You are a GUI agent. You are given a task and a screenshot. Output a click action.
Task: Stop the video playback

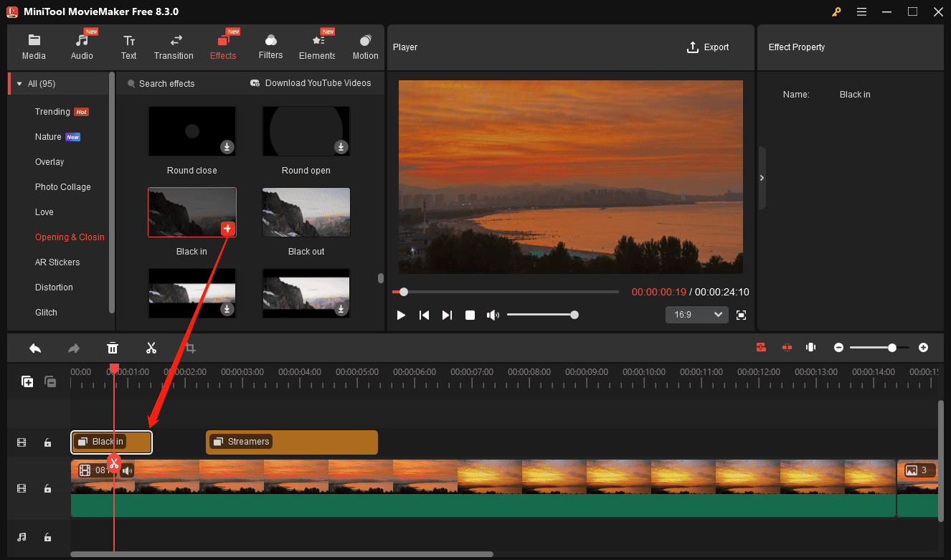(x=470, y=315)
